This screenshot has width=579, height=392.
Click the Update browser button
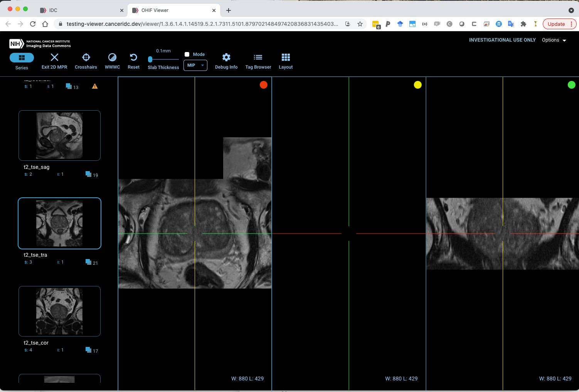click(557, 24)
